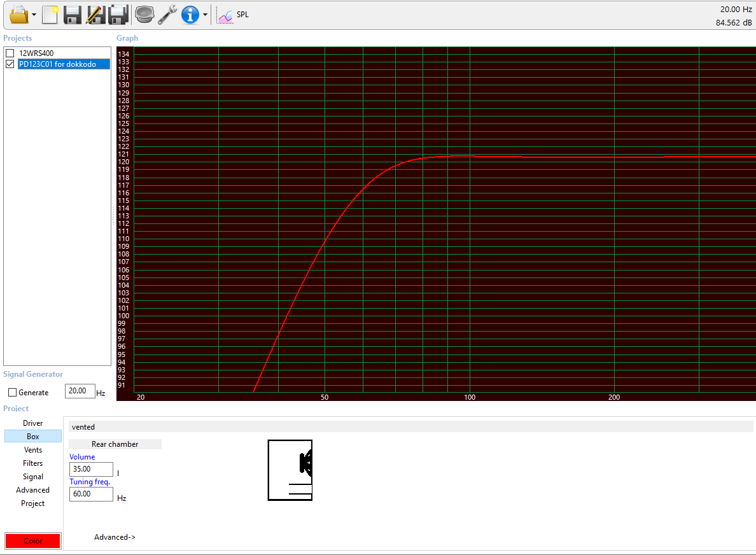Click the Rear chamber header
The width and height of the screenshot is (756, 555).
pyautogui.click(x=115, y=444)
